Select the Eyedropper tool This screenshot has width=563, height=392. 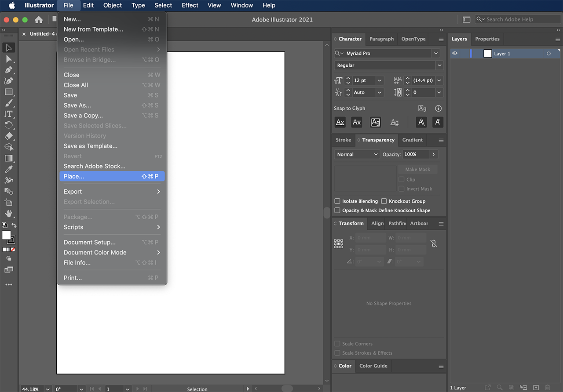coord(9,169)
